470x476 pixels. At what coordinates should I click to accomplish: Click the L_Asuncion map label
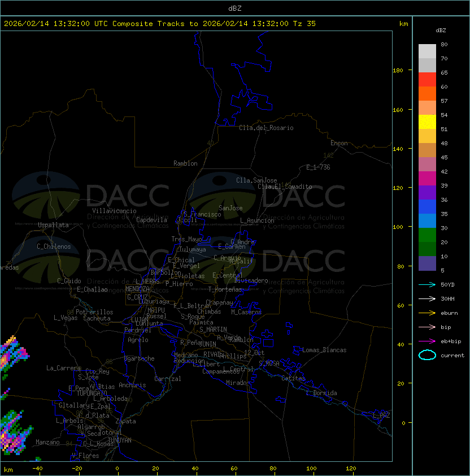click(257, 220)
